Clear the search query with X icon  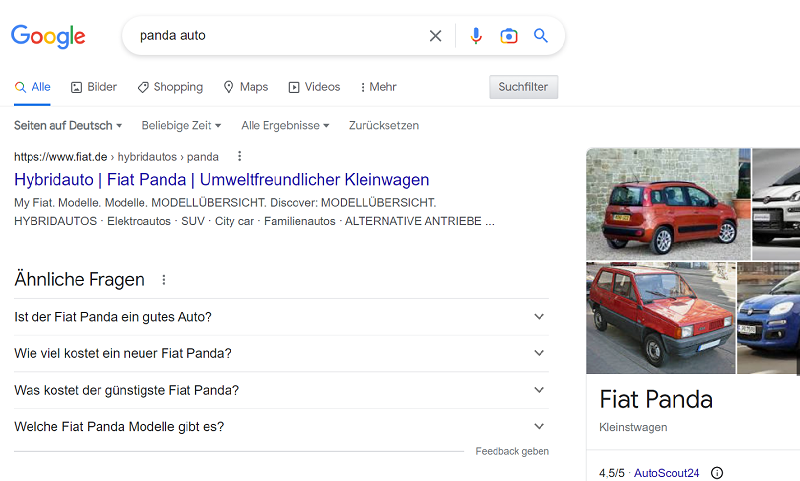(x=435, y=36)
